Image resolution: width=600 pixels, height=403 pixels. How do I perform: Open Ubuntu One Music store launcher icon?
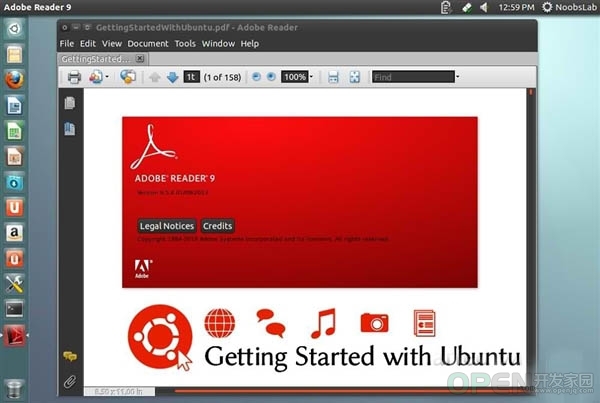point(14,259)
